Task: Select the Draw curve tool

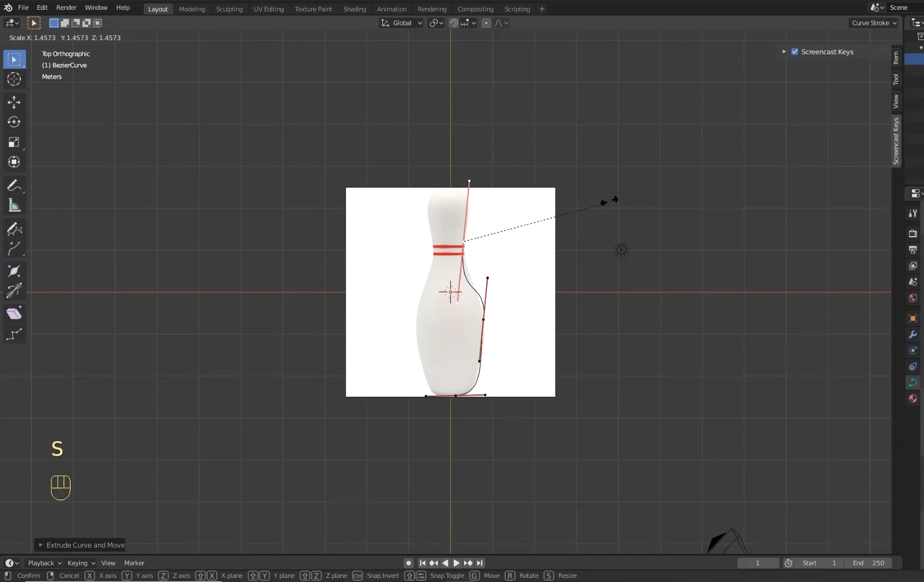Action: click(x=14, y=229)
